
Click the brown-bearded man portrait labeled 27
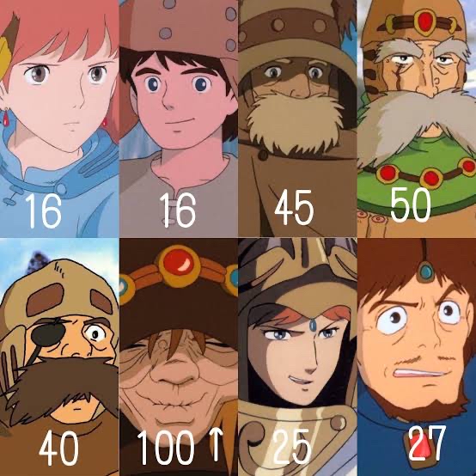tap(417, 357)
